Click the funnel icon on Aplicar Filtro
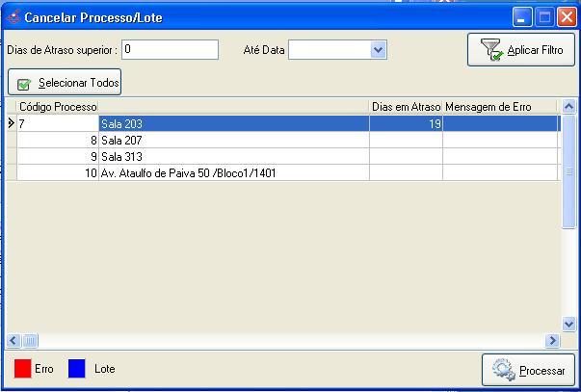 (x=491, y=50)
